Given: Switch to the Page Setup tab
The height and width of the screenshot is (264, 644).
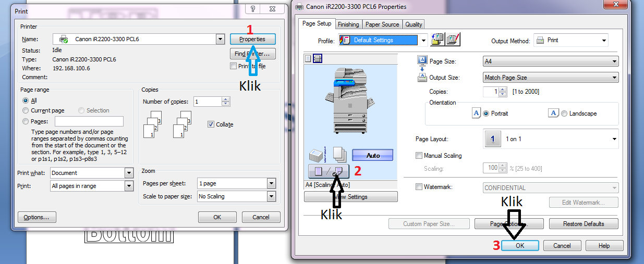Looking at the screenshot, I should [317, 23].
